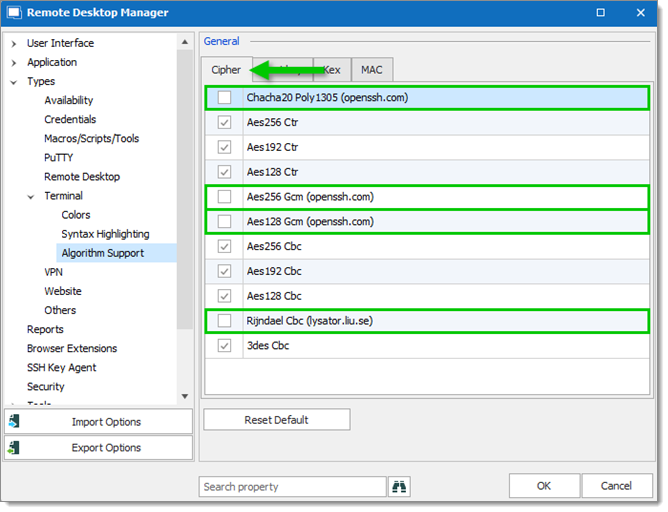The height and width of the screenshot is (512, 668).
Task: Select the 3des Cbc row text
Action: [x=268, y=345]
